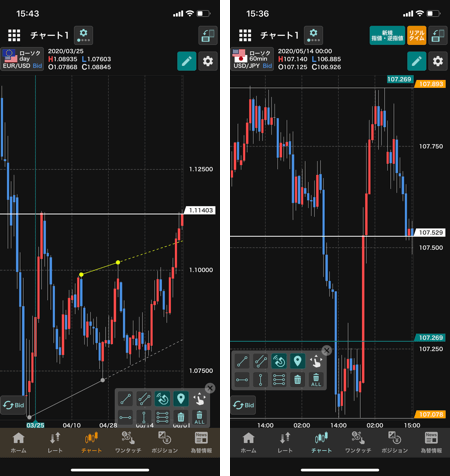The width and height of the screenshot is (450, 476).
Task: Select trend line tool on USD/JPY chart
Action: click(x=242, y=361)
